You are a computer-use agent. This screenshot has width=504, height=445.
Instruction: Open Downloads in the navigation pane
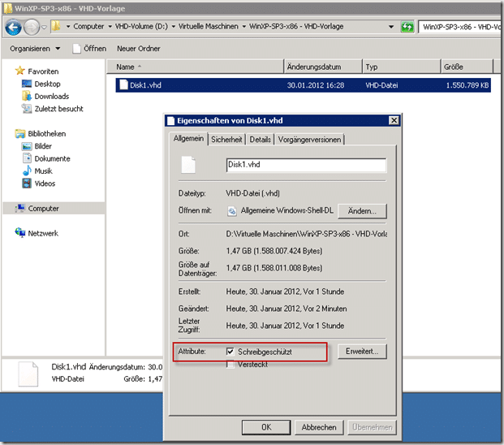pos(52,96)
